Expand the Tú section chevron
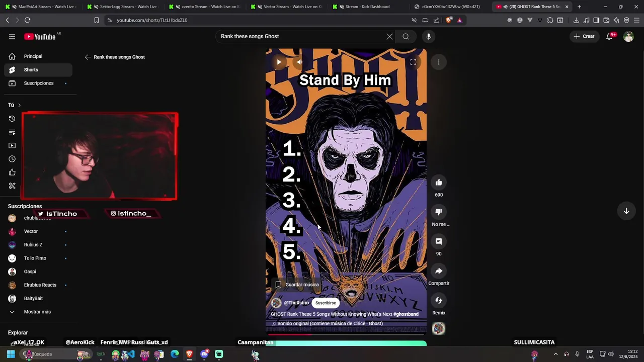Viewport: 644px width, 362px height. click(x=19, y=105)
